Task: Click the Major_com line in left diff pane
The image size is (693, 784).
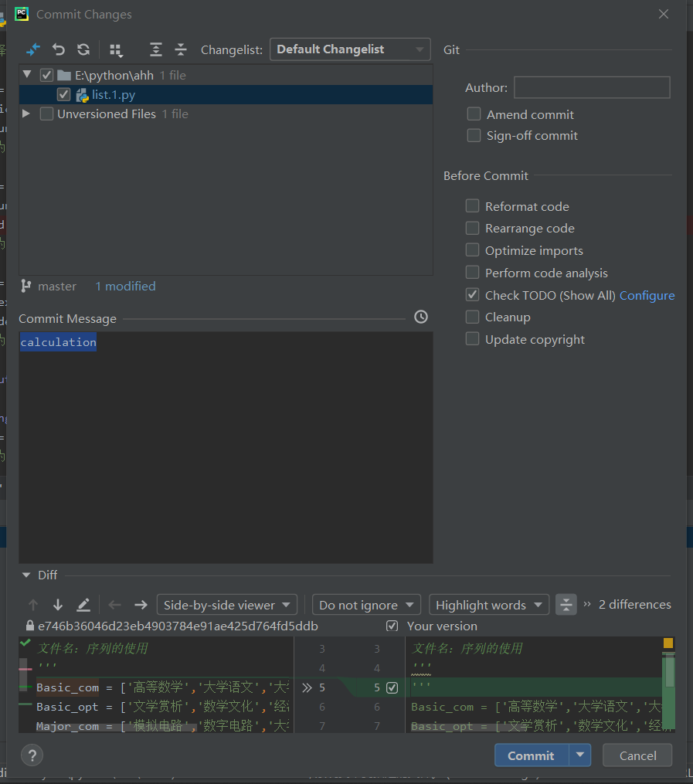Action: coord(162,725)
